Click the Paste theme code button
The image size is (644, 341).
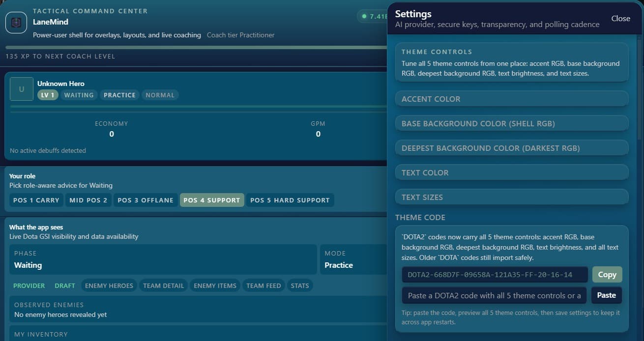pyautogui.click(x=606, y=295)
